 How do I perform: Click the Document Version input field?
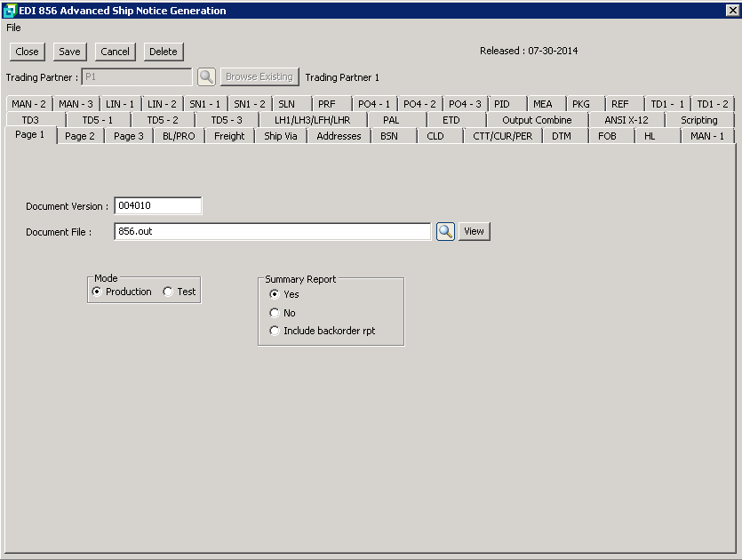point(158,206)
